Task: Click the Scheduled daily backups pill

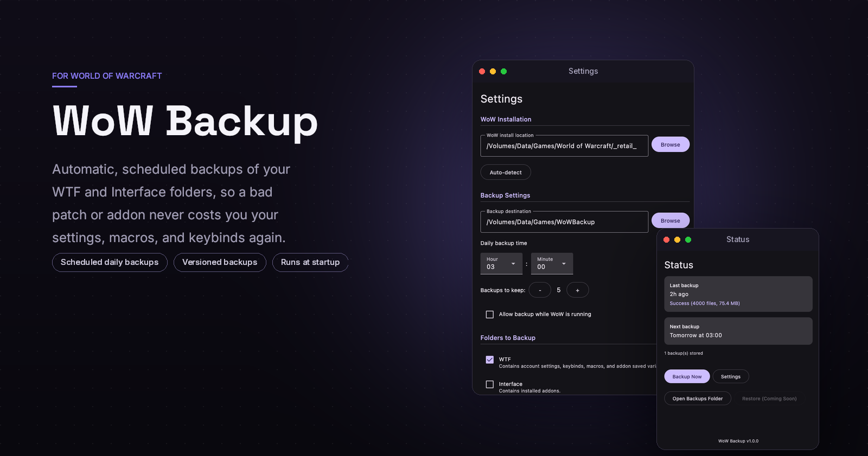Action: point(110,262)
